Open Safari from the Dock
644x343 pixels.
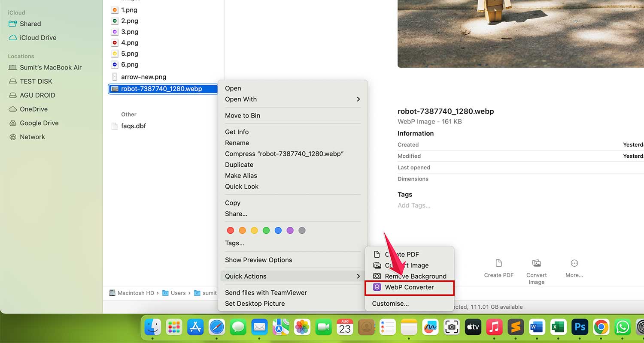click(x=217, y=327)
